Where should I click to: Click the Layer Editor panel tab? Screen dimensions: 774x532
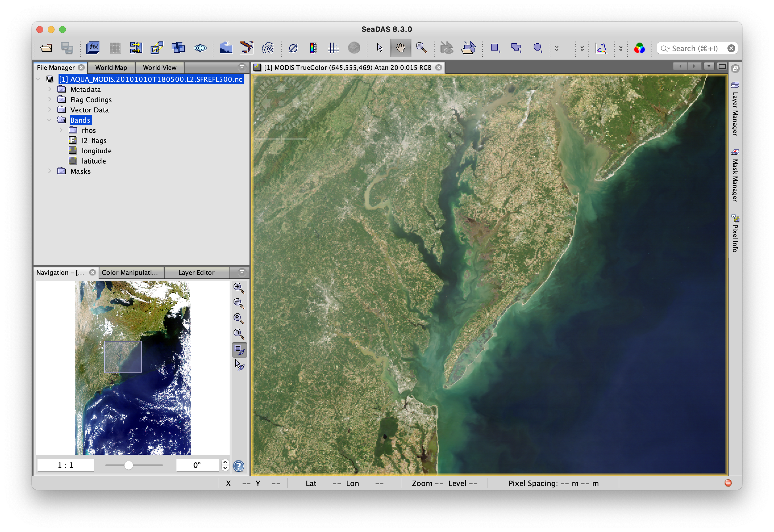click(x=196, y=272)
